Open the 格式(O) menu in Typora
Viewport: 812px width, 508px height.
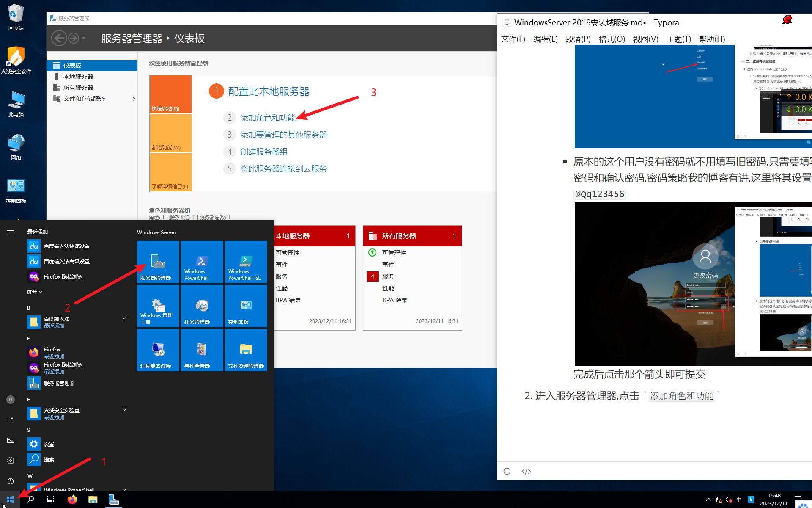tap(612, 39)
